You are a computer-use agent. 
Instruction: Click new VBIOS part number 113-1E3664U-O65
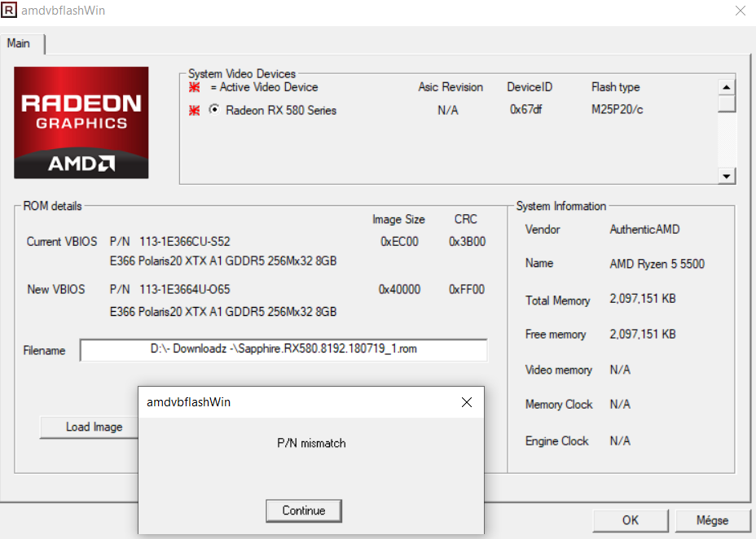click(x=185, y=289)
